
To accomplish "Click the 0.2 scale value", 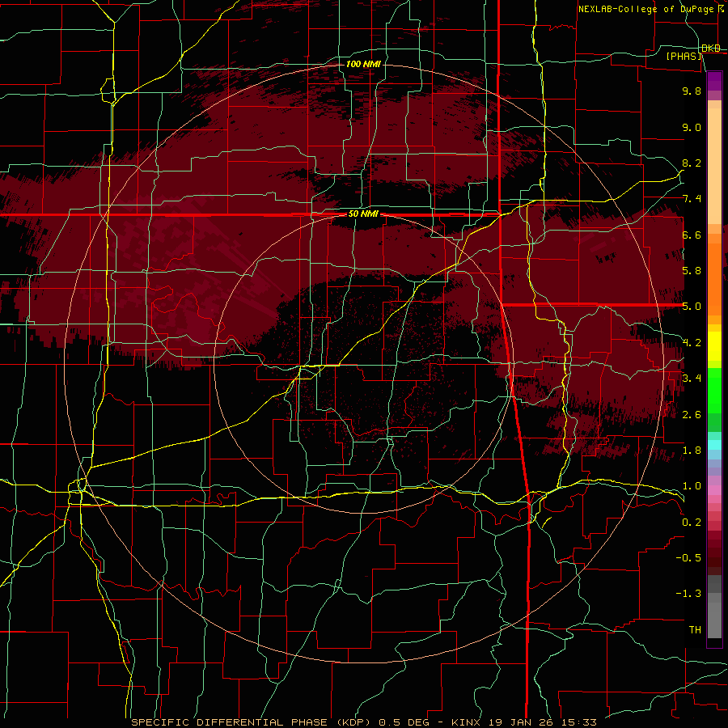I will coord(692,523).
